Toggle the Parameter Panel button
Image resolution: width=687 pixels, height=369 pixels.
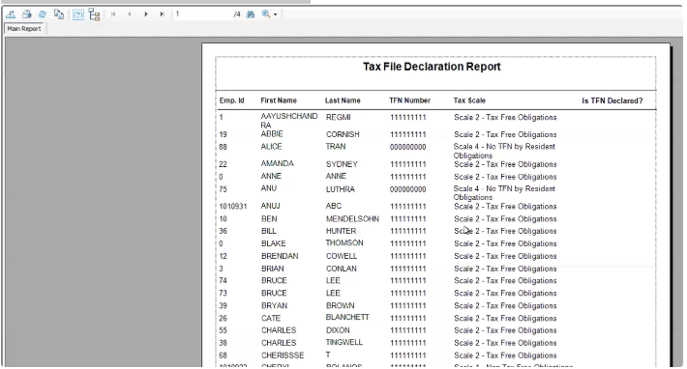78,14
